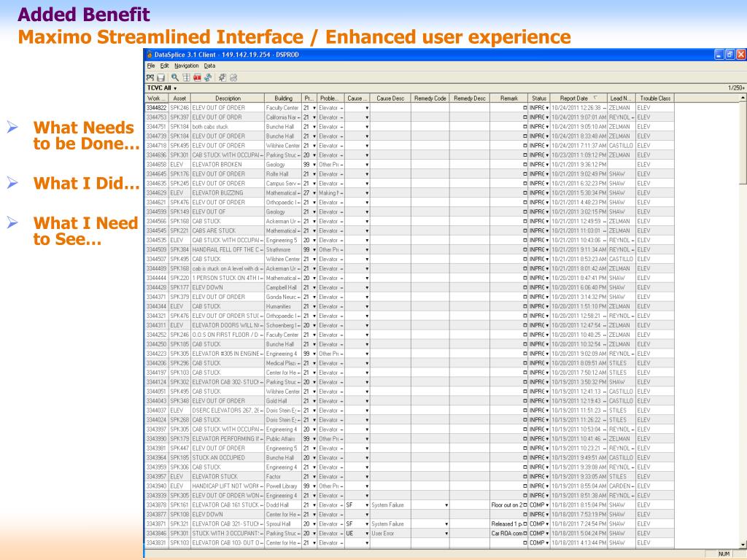
Task: Expand Status dropdown for work order 3344822
Action: point(548,108)
